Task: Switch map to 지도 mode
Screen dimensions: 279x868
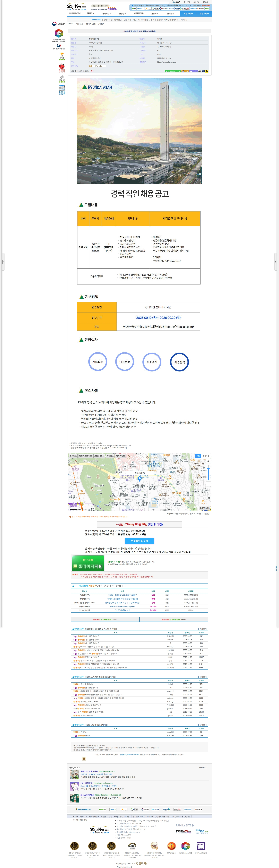Action: pyautogui.click(x=198, y=456)
